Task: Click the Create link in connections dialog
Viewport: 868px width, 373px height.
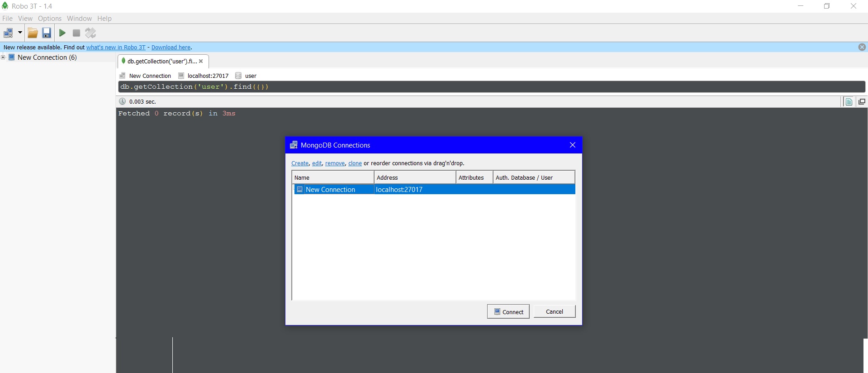Action: (300, 163)
